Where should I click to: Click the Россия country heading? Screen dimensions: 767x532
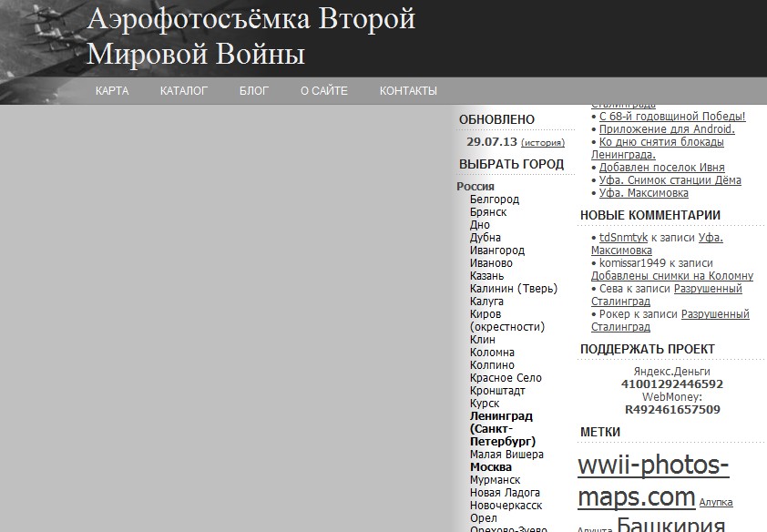[476, 187]
